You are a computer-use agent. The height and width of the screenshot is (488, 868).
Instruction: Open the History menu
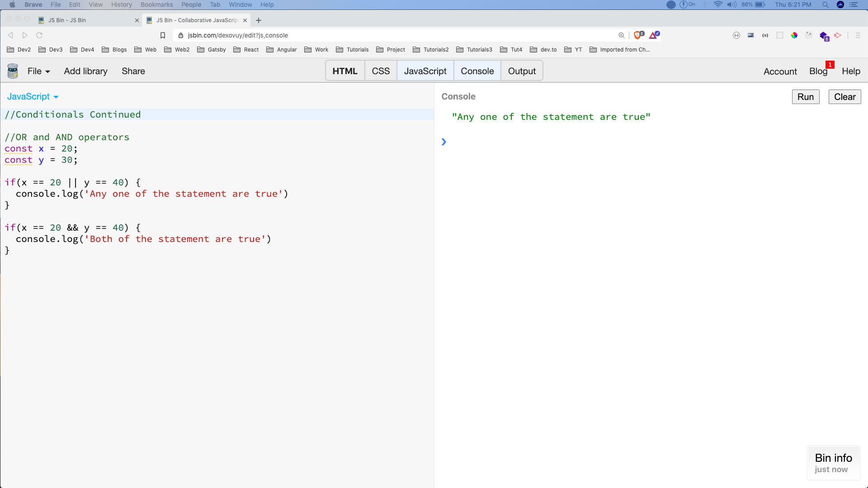click(x=122, y=5)
